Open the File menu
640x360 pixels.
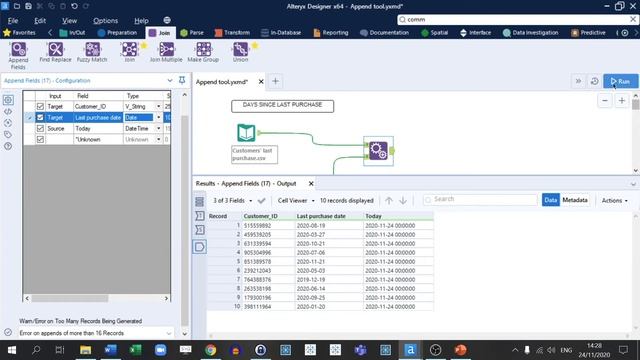point(13,20)
